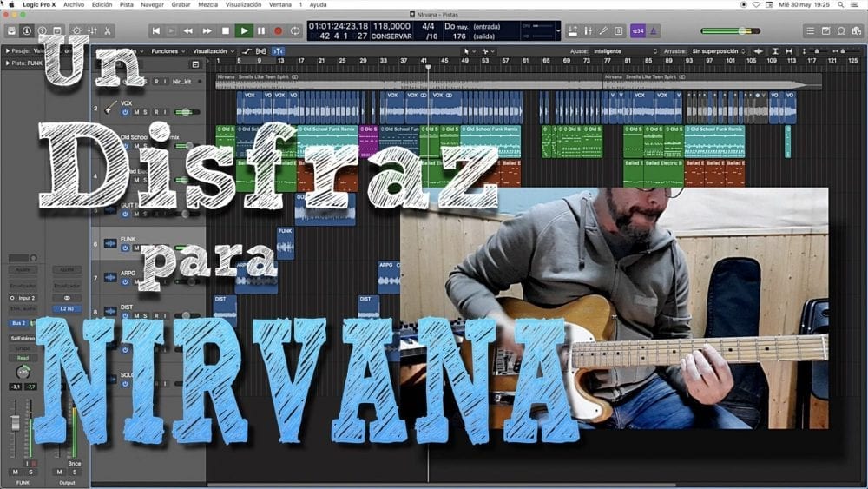Open Editors scissors icon
868x489 pixels.
pos(108,31)
